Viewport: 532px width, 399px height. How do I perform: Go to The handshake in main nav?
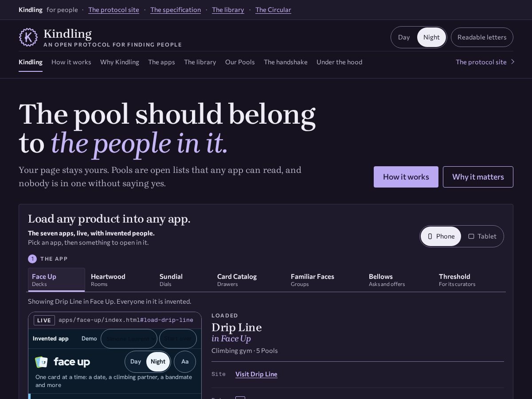coord(286,62)
